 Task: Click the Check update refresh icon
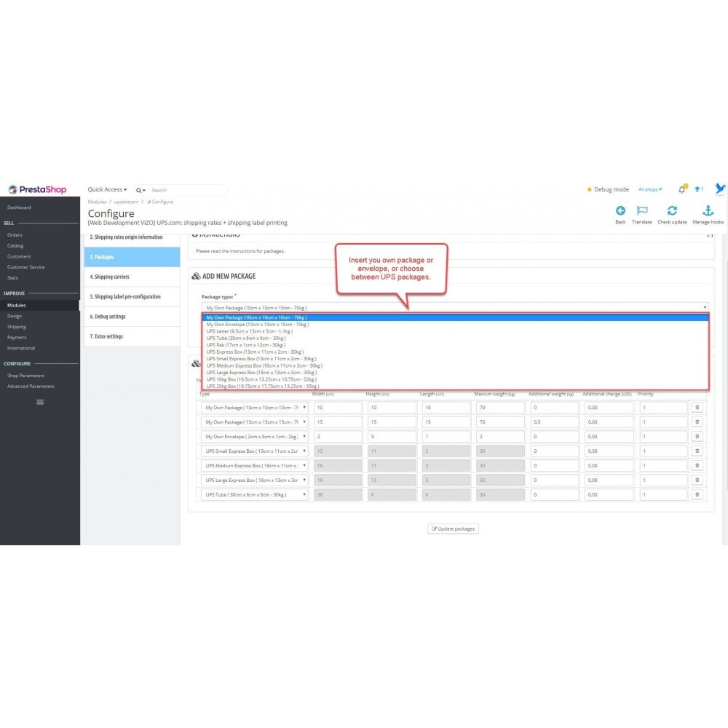click(672, 211)
